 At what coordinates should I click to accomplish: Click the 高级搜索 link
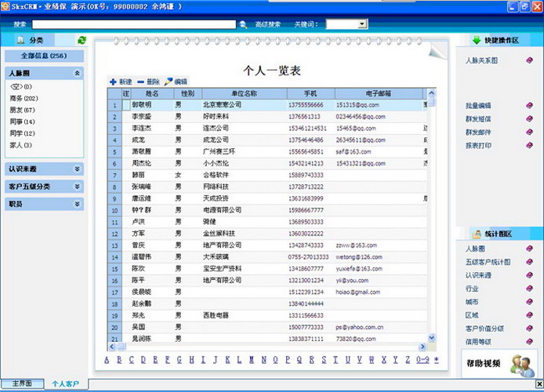pyautogui.click(x=267, y=24)
